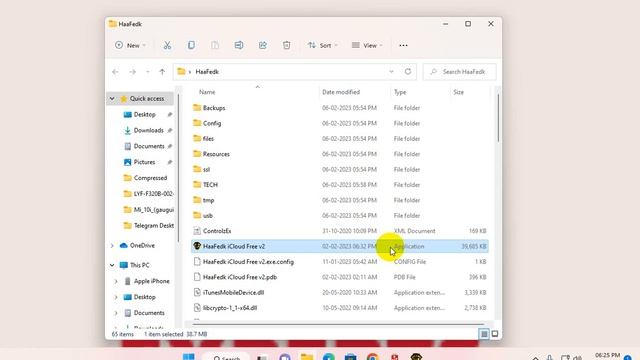The width and height of the screenshot is (640, 360).
Task: Click the Forward navigation arrow
Action: tap(133, 72)
